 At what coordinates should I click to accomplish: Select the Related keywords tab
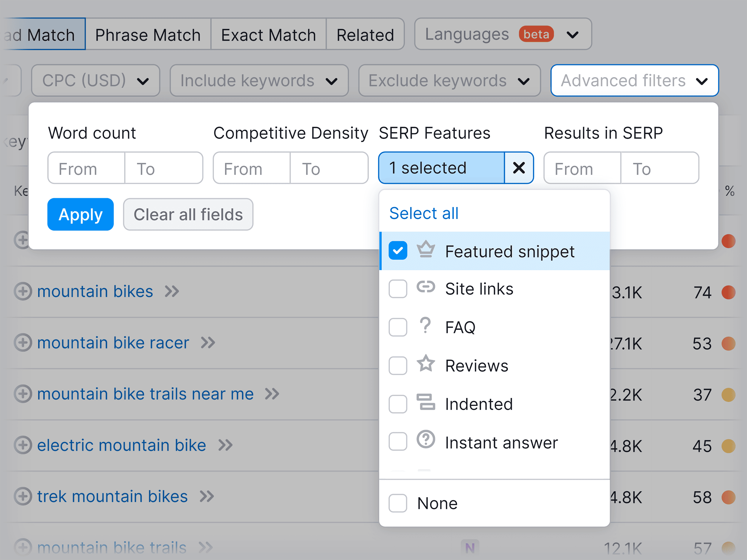pos(365,34)
